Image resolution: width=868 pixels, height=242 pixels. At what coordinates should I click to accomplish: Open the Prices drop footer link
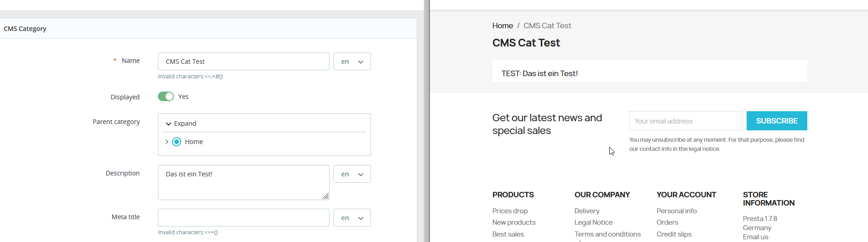(x=510, y=211)
